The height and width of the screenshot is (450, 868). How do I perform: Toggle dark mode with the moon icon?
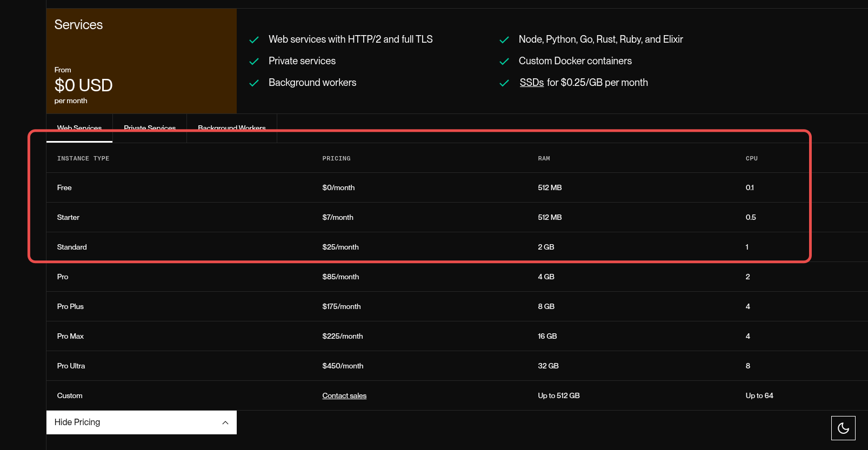(x=843, y=428)
